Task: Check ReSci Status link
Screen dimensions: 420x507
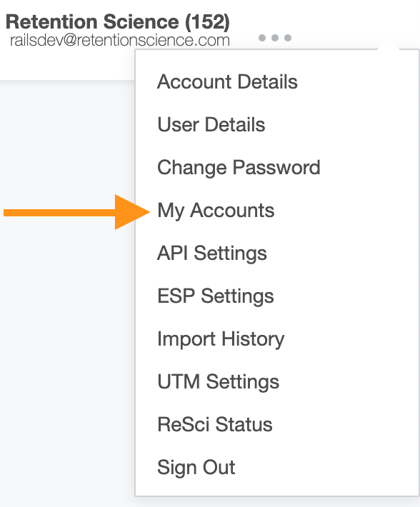Action: (215, 424)
